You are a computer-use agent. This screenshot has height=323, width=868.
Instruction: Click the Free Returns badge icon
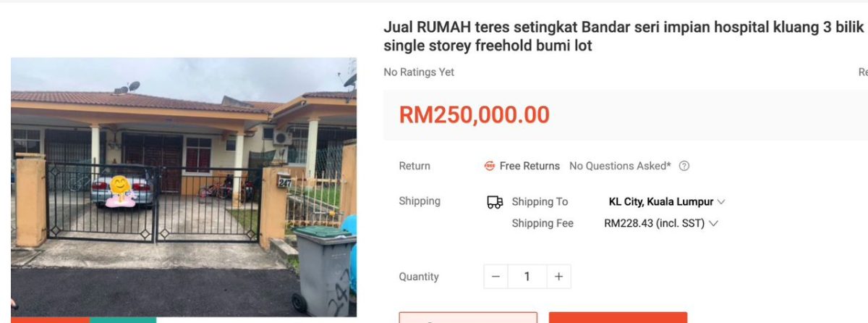[490, 166]
